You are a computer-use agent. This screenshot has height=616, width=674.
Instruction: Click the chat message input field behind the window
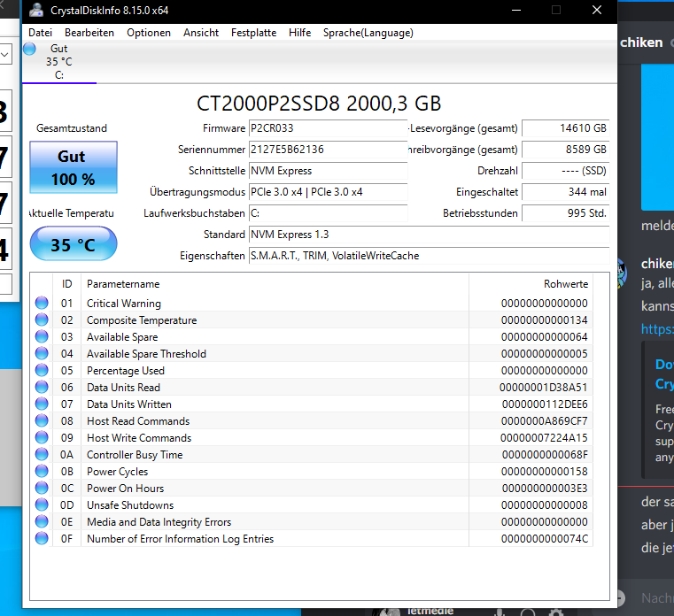pos(657,598)
